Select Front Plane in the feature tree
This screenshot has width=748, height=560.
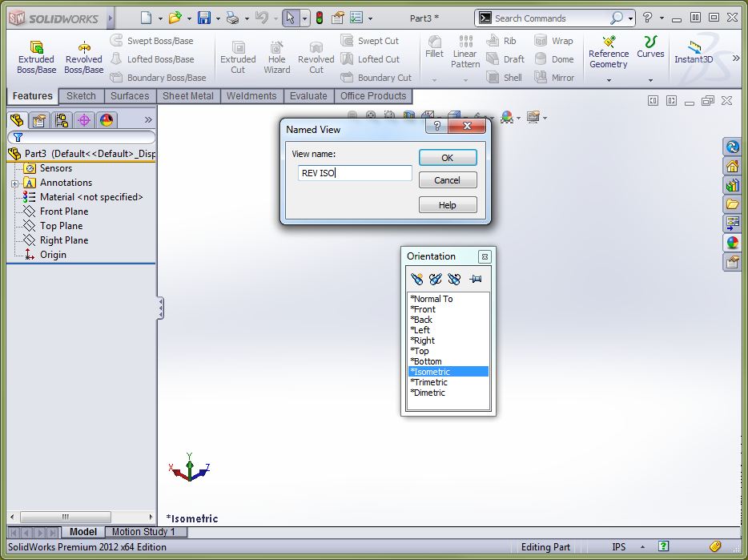(64, 212)
